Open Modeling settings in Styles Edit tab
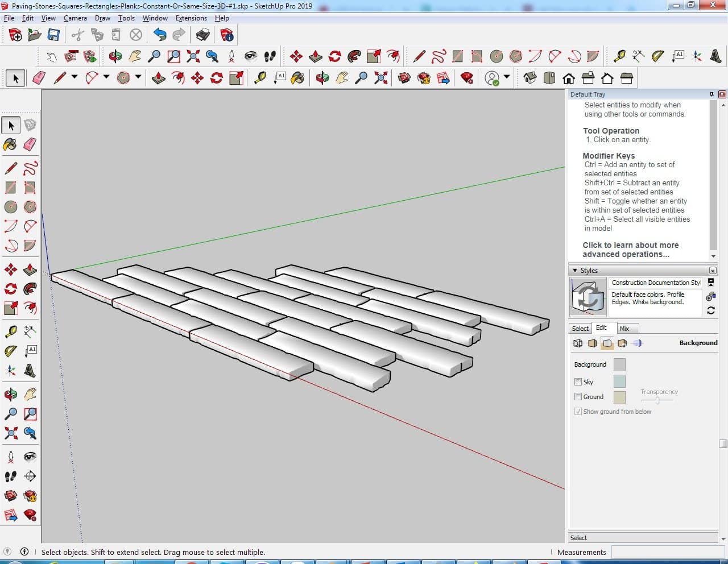The height and width of the screenshot is (564, 728). 637,343
